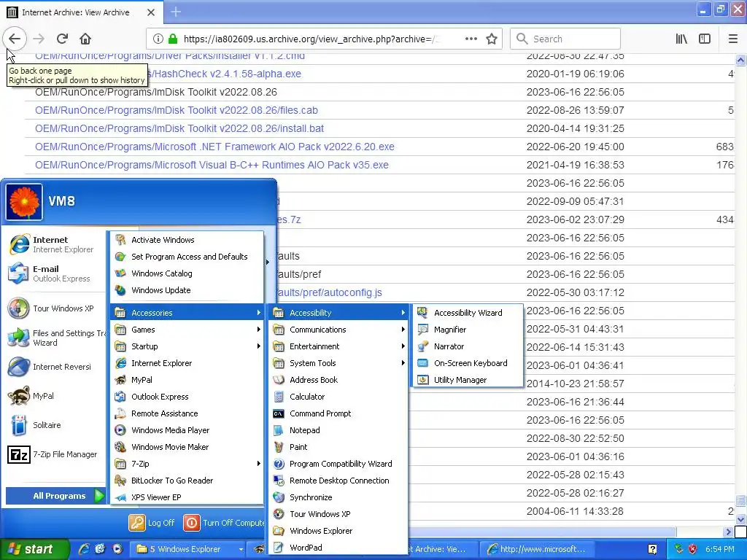This screenshot has width=747, height=560.
Task: Expand the 7-Zip programs submenu
Action: coord(187,463)
